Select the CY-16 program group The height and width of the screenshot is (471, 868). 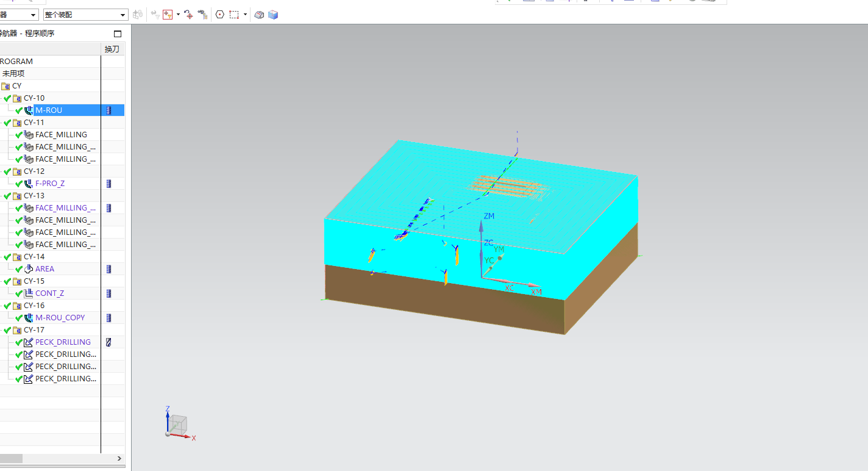(x=34, y=306)
